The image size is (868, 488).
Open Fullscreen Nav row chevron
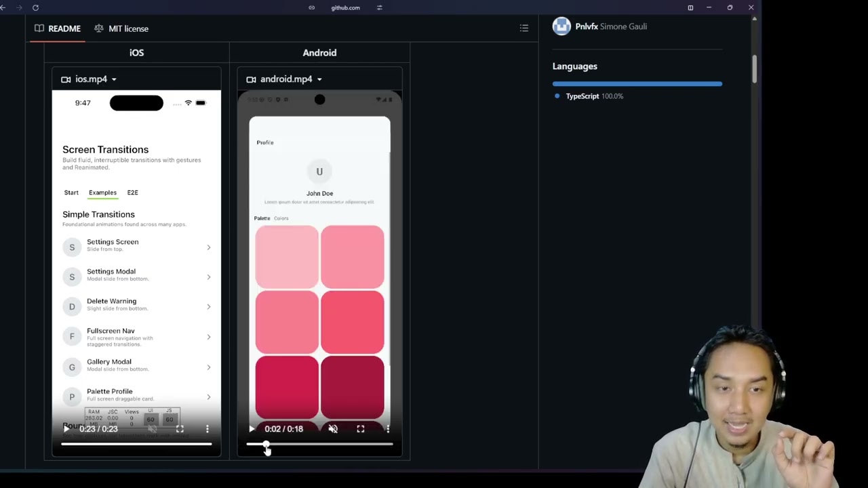coord(209,337)
